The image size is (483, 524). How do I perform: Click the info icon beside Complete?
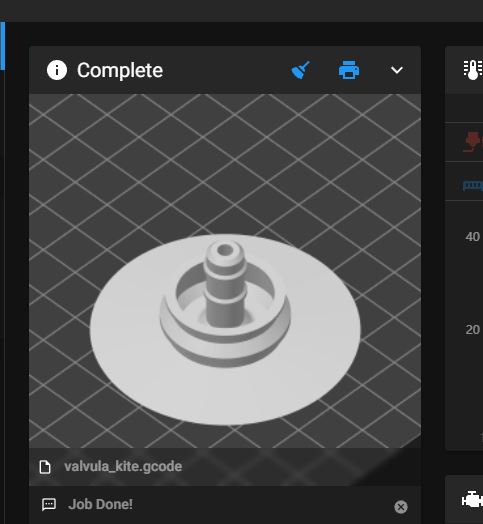point(57,70)
